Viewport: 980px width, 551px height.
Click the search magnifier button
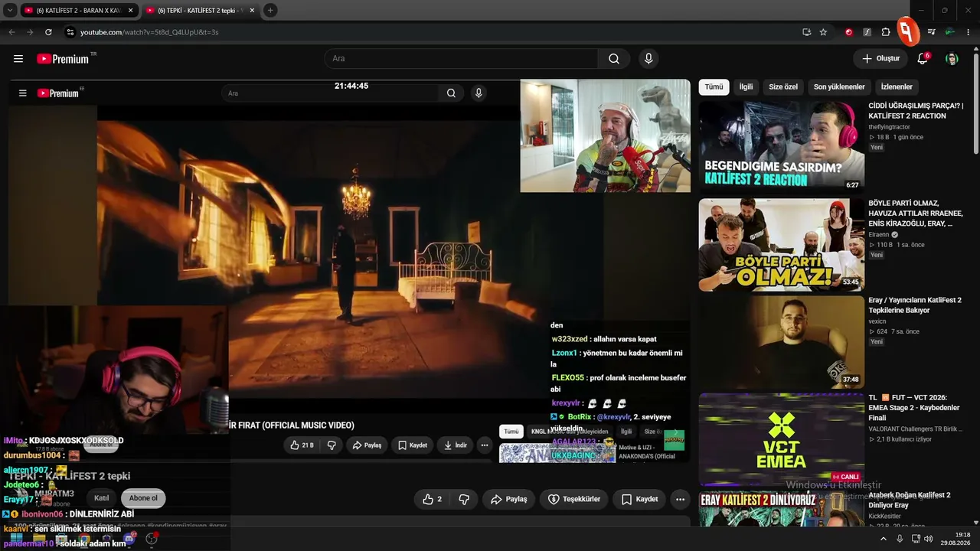click(614, 59)
